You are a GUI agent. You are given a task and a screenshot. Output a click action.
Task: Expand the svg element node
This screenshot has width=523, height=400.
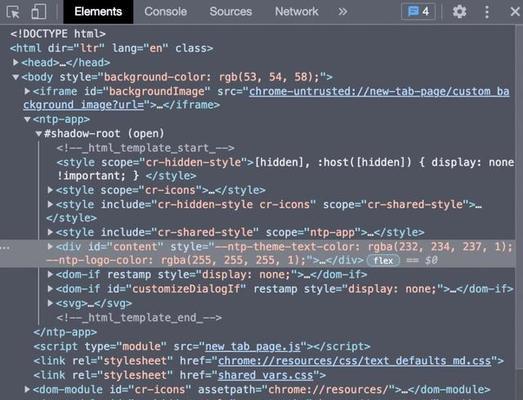pos(50,303)
